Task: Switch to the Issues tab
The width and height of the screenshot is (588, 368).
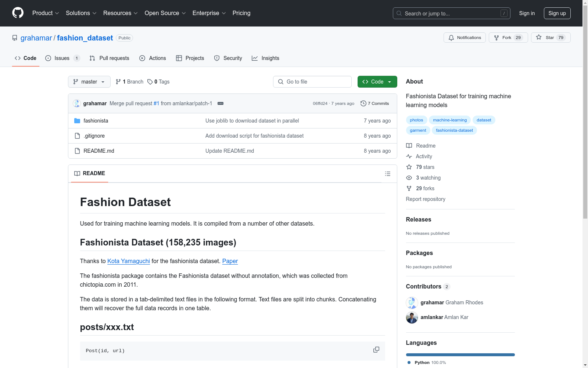Action: tap(62, 58)
